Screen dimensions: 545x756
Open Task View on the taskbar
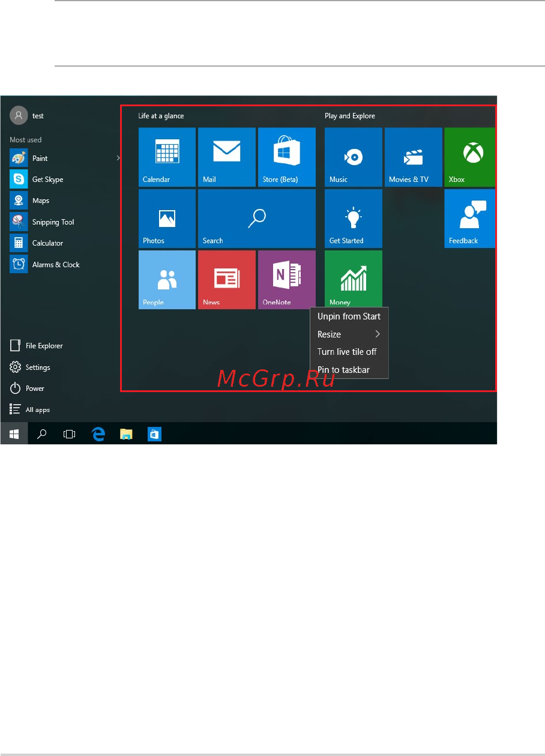70,434
